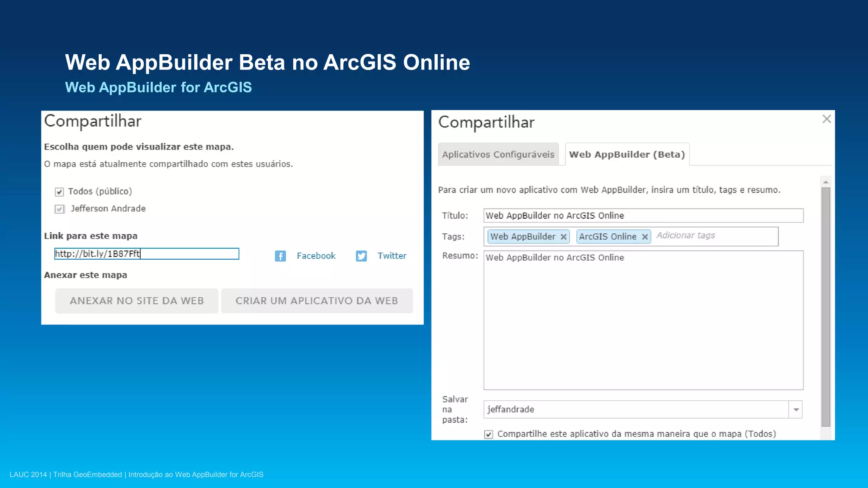Switch to Aplicativos Configuráveis tab

498,154
